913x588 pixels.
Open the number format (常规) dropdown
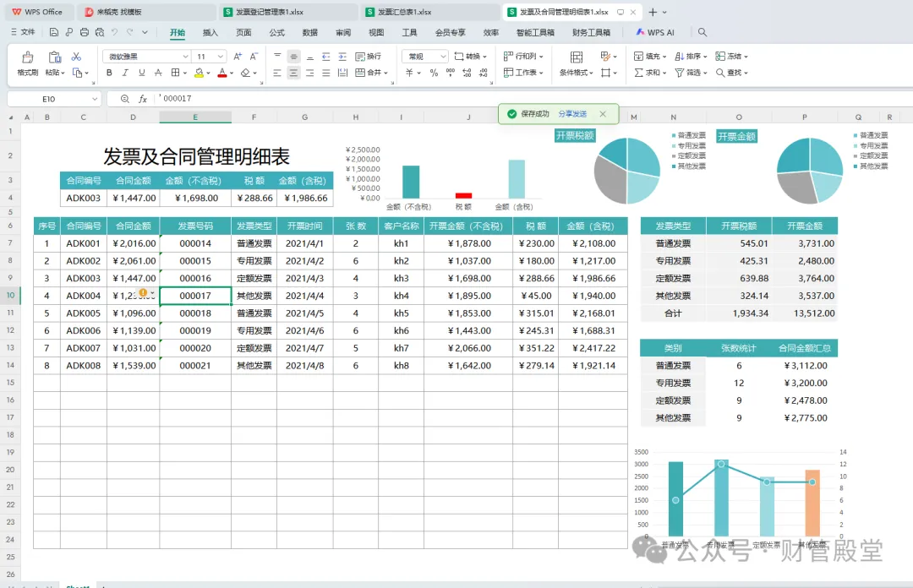pos(443,57)
